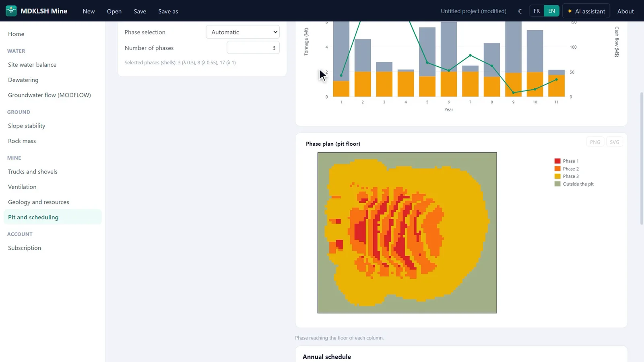
Task: Click the phase plan pit floor map
Action: (x=407, y=233)
